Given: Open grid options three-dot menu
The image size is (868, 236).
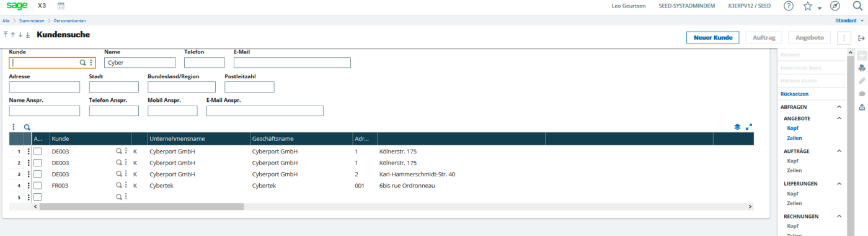Looking at the screenshot, I should click(14, 127).
